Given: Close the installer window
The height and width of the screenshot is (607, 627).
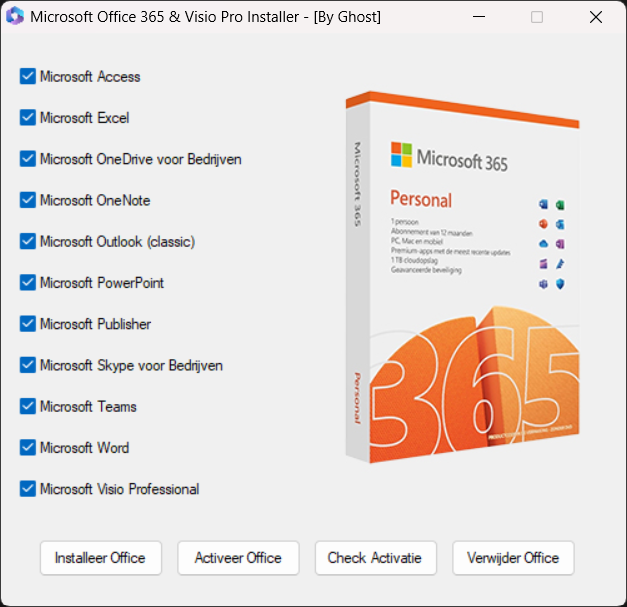Looking at the screenshot, I should click(x=596, y=17).
